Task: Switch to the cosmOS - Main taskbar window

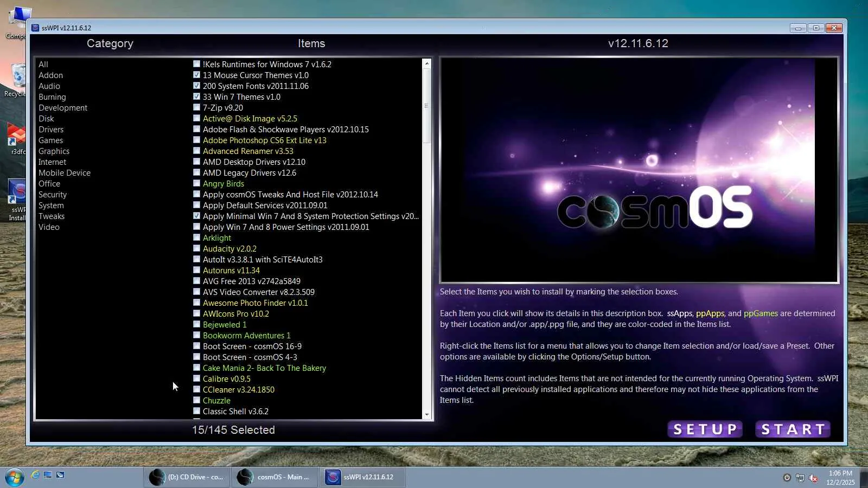Action: click(x=275, y=477)
